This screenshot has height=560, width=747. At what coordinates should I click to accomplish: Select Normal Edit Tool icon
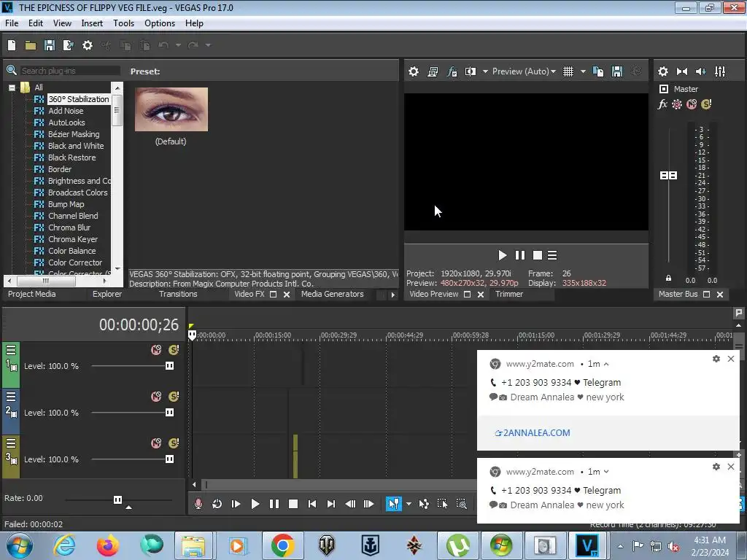(x=393, y=504)
